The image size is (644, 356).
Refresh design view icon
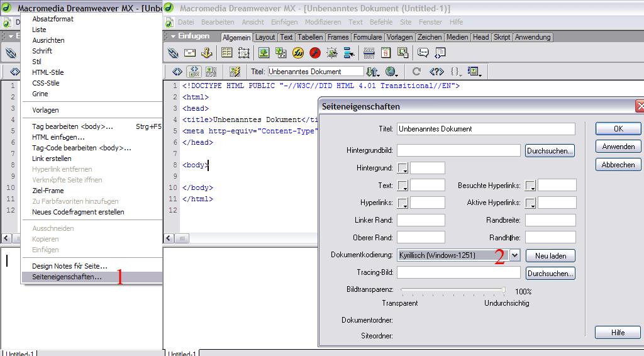416,72
